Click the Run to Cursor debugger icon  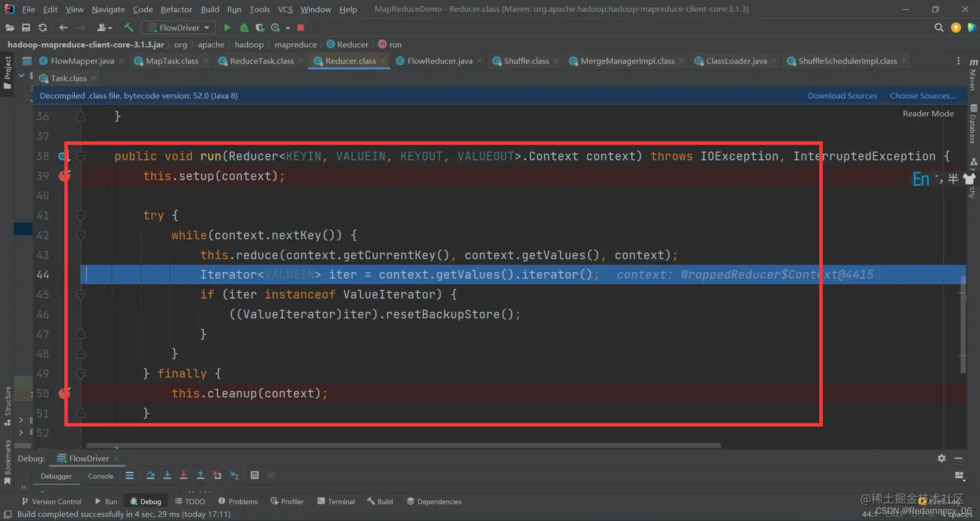click(234, 476)
